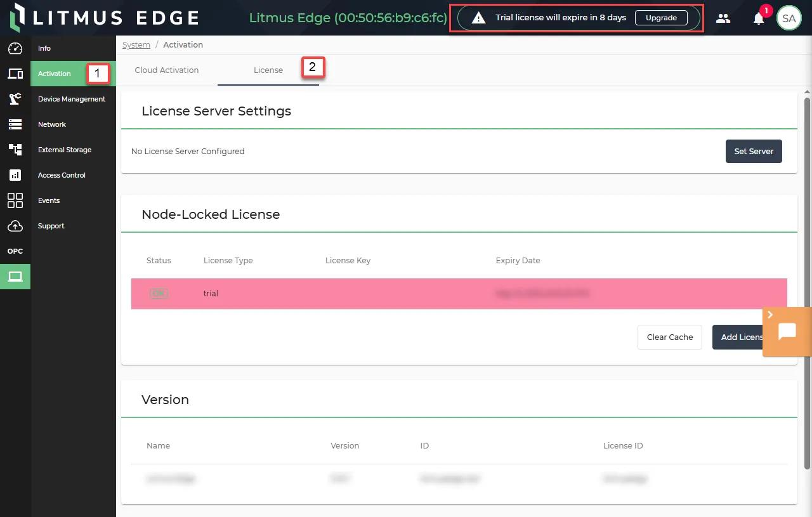
Task: Click the Set Server button
Action: click(x=754, y=152)
